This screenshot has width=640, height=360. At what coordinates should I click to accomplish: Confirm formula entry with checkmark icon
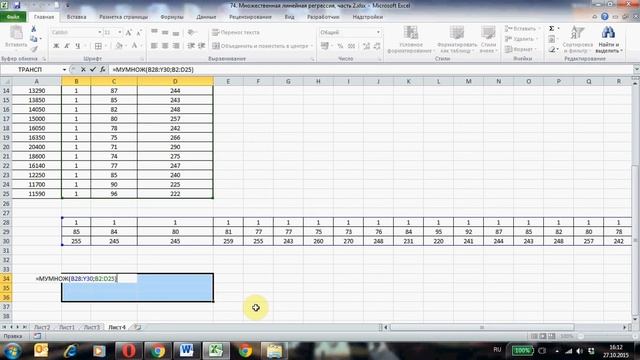[x=93, y=70]
